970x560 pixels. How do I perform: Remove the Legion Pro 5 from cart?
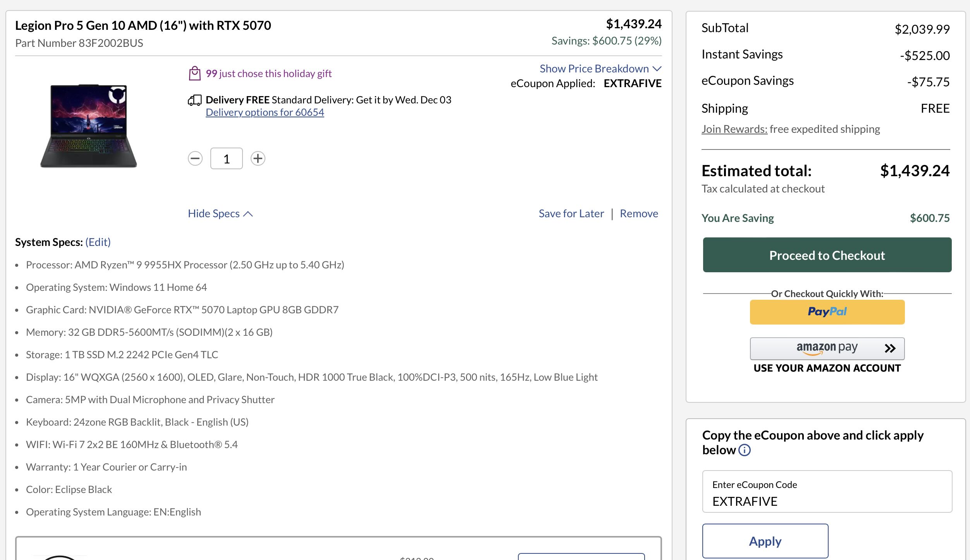[639, 213]
